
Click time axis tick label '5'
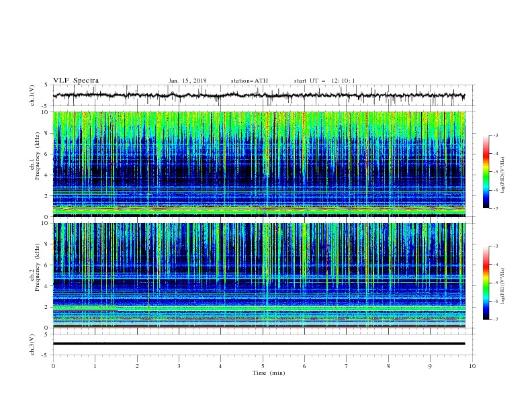click(263, 366)
